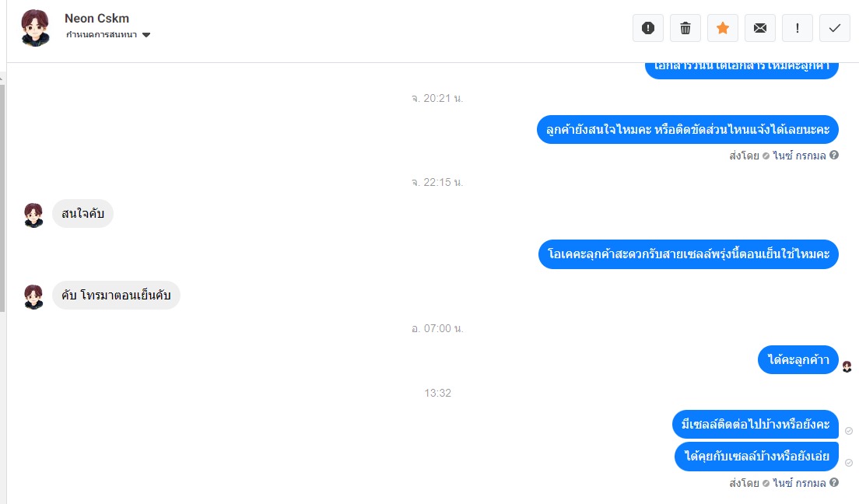859x504 pixels.
Task: Click the Neon Cskm contact name
Action: pyautogui.click(x=97, y=18)
